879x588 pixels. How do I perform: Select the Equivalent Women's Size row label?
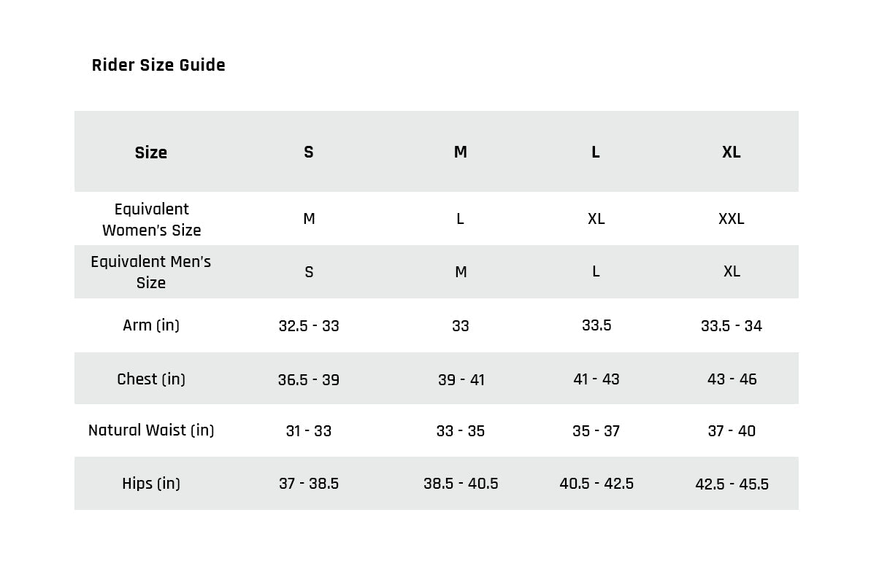tap(151, 220)
